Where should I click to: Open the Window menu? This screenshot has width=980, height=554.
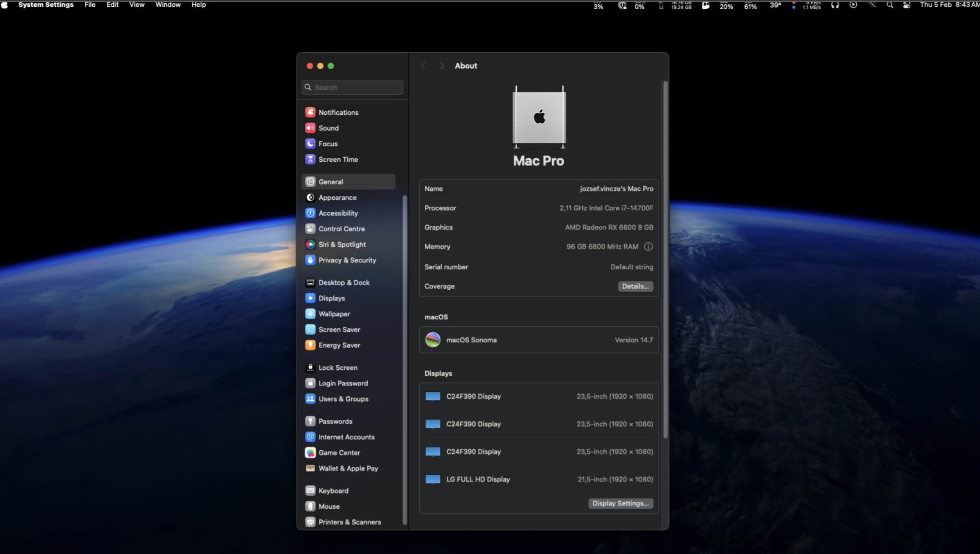point(168,5)
